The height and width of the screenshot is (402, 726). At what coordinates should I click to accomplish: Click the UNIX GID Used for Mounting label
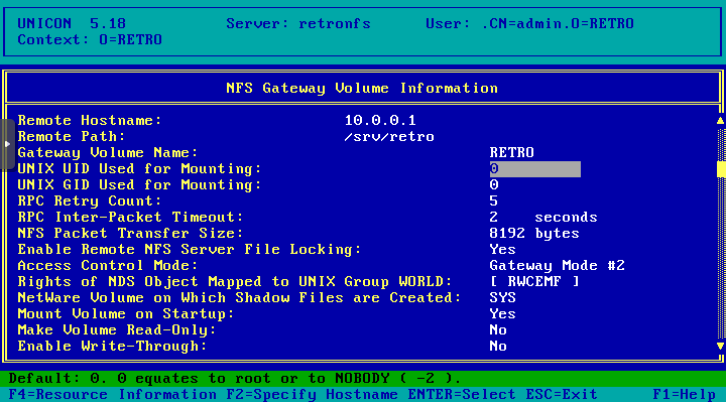click(x=140, y=185)
